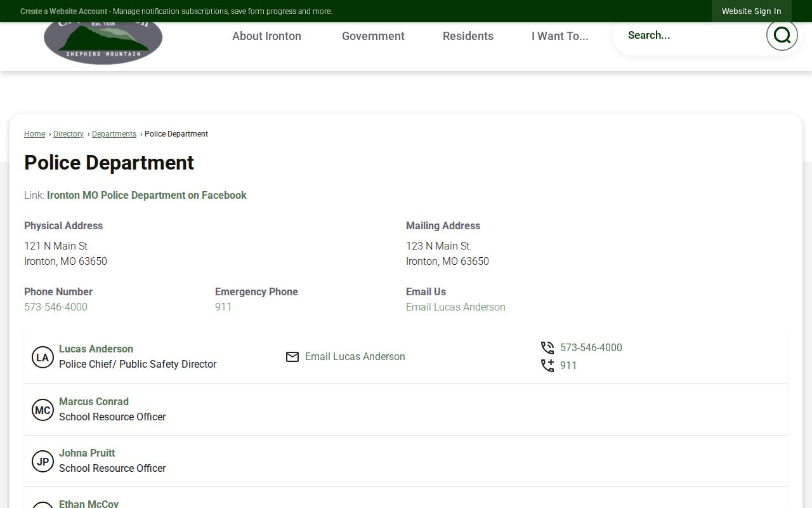Open the Government menu

click(373, 36)
